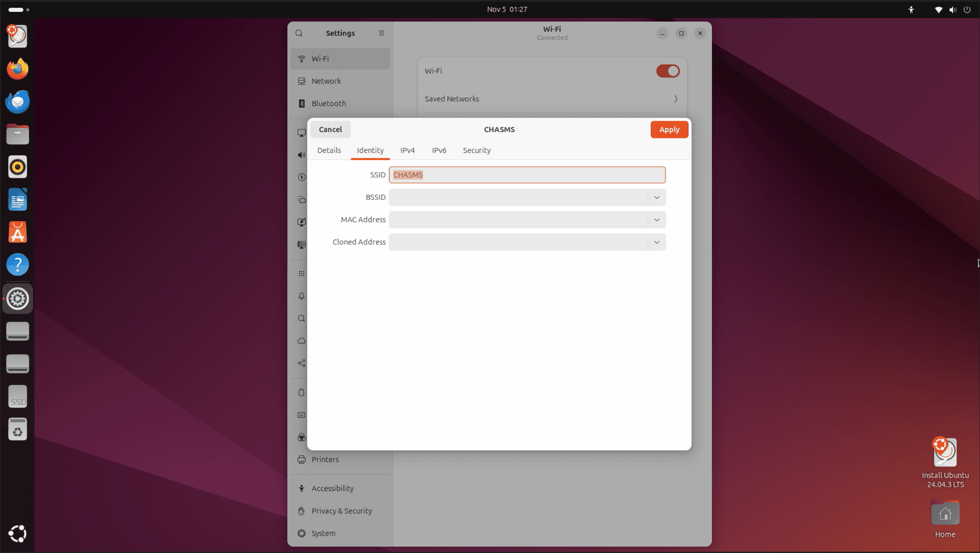This screenshot has height=553, width=980.
Task: Launch Thunderbird mail from dock
Action: pos(18,102)
